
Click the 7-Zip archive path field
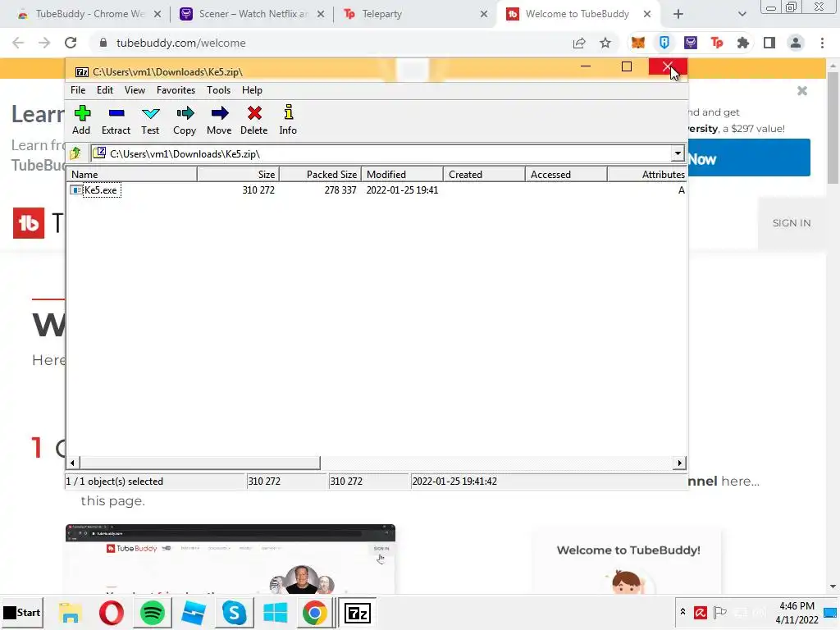[381, 153]
